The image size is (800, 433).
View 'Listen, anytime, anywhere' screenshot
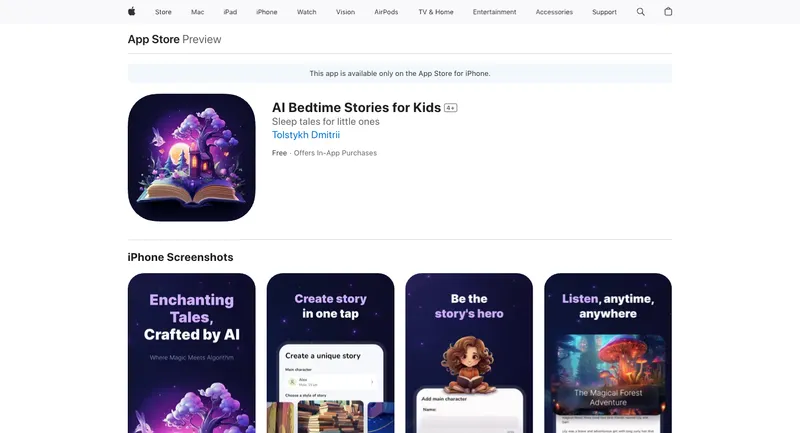click(608, 353)
